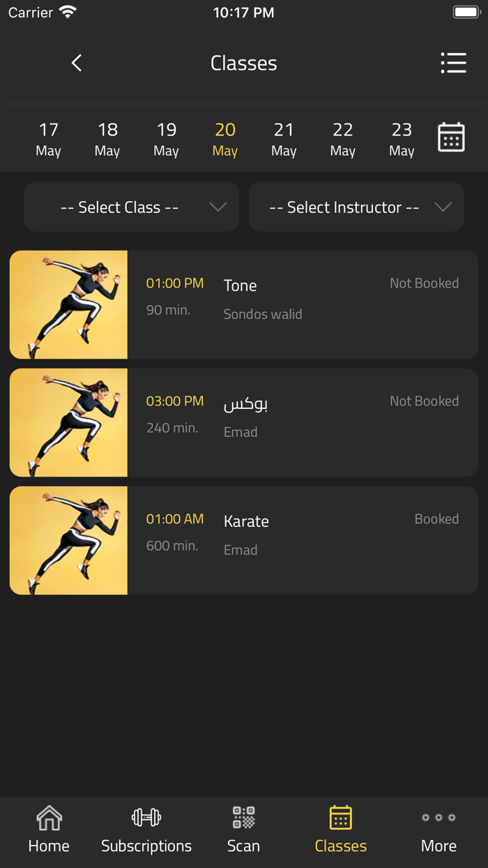This screenshot has height=868, width=488.
Task: Select 19 May date
Action: coord(166,139)
